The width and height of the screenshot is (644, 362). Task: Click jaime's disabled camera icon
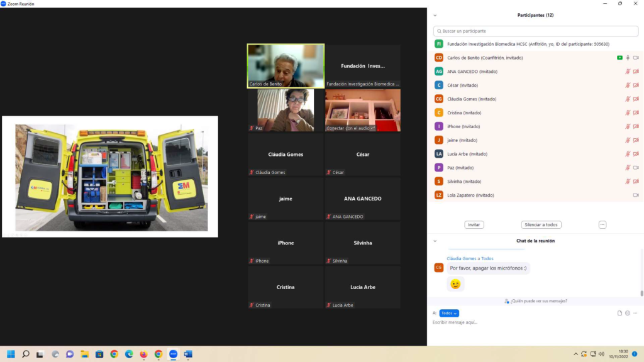(x=636, y=140)
